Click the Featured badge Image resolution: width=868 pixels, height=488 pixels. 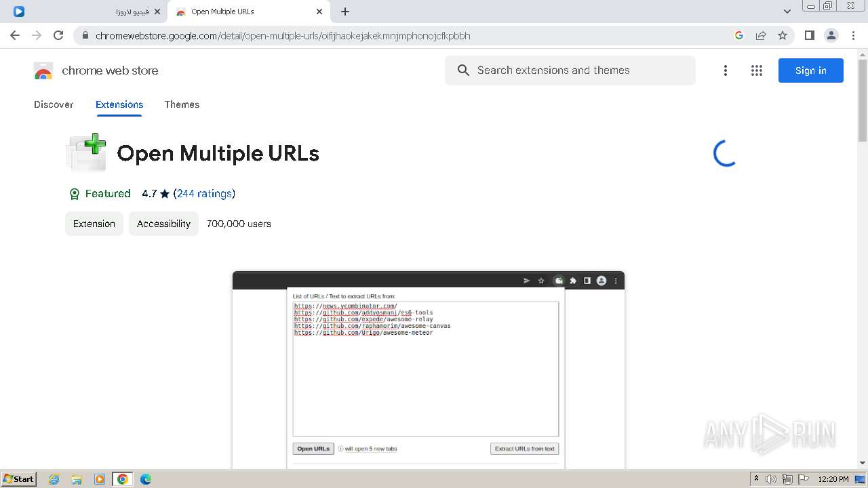[100, 194]
